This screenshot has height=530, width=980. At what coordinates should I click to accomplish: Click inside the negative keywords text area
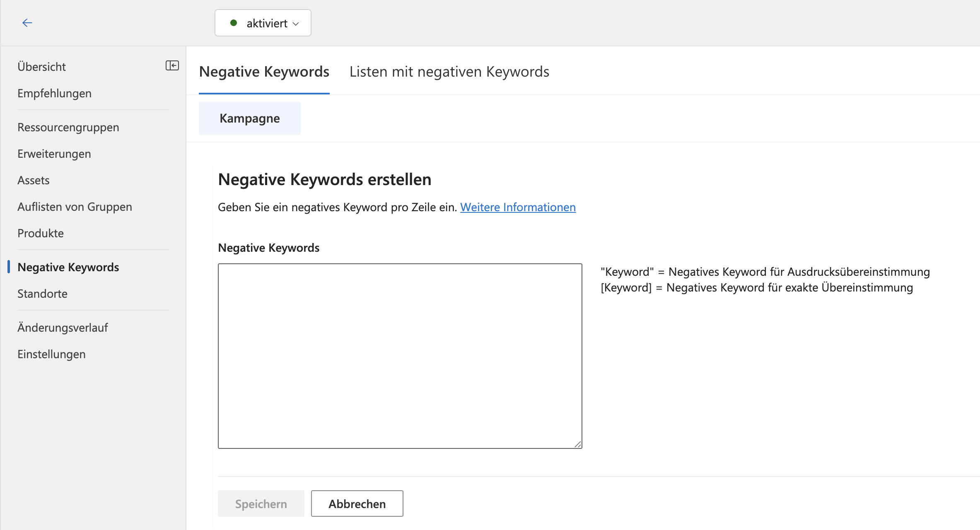point(400,356)
